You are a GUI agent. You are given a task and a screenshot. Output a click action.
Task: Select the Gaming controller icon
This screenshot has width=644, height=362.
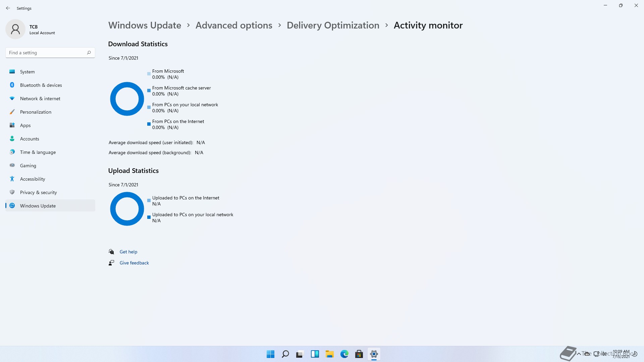coord(12,165)
